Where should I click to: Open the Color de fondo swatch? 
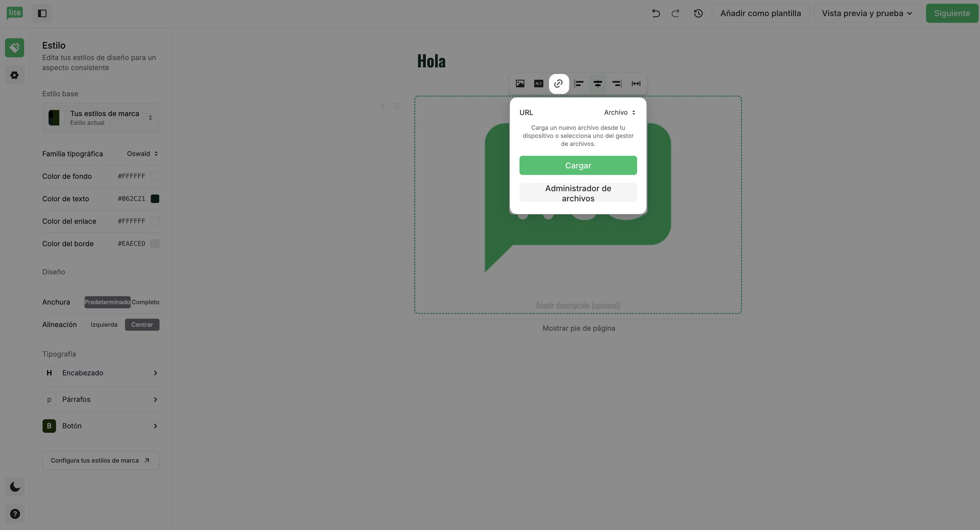(155, 176)
